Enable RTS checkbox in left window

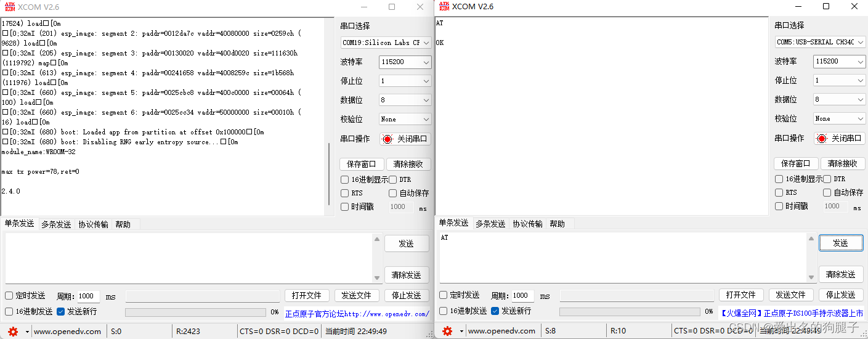[x=345, y=193]
